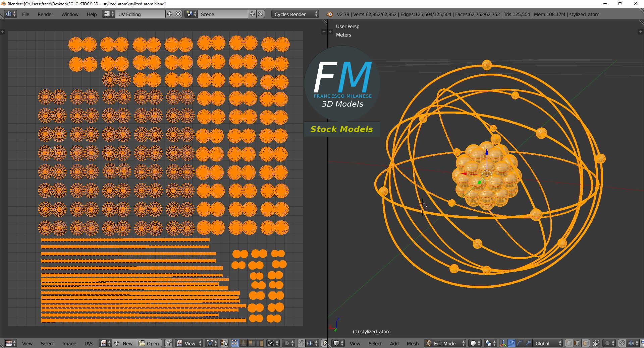Open the screen layout browser icon
The height and width of the screenshot is (348, 644).
click(x=109, y=14)
